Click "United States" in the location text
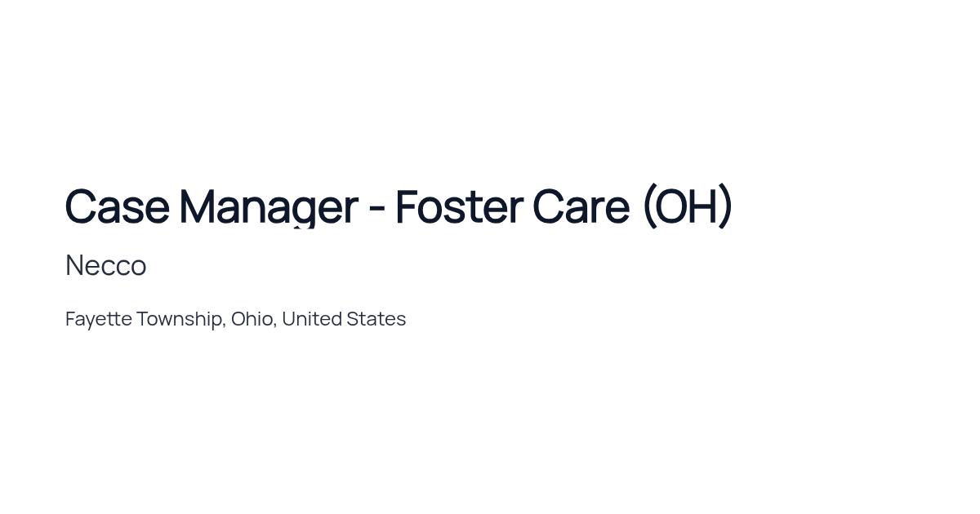 click(x=344, y=318)
